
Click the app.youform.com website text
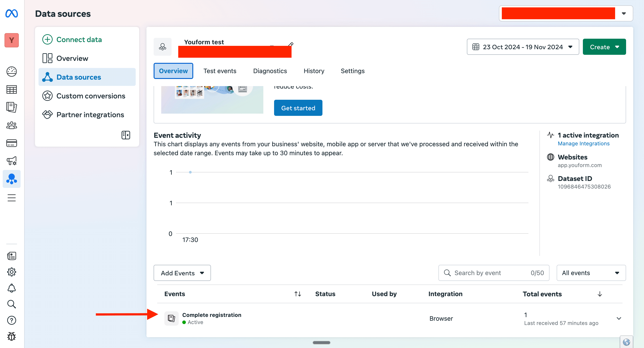pos(580,165)
